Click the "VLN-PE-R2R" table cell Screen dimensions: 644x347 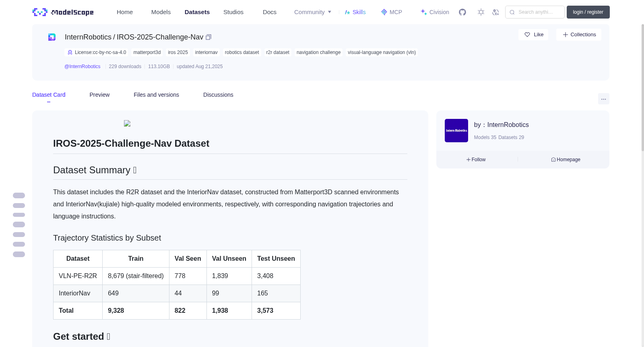[x=78, y=276]
